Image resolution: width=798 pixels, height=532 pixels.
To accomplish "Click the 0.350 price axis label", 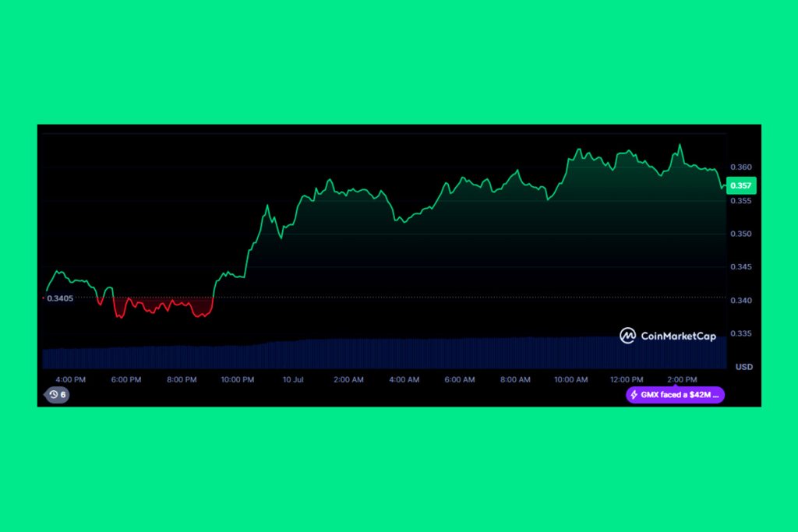I will tap(741, 234).
